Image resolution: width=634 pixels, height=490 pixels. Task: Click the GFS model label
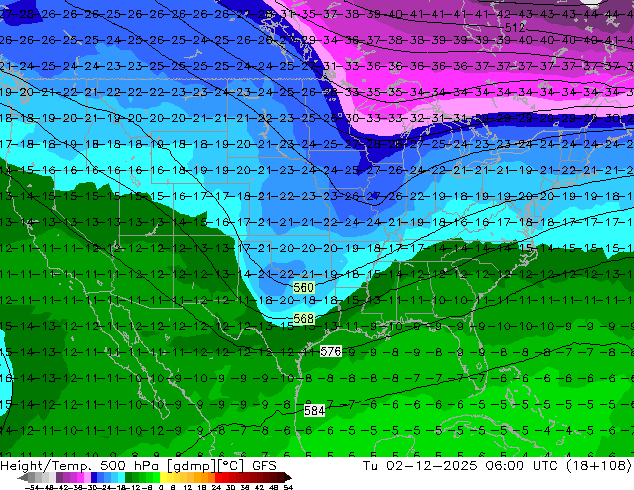tap(264, 466)
